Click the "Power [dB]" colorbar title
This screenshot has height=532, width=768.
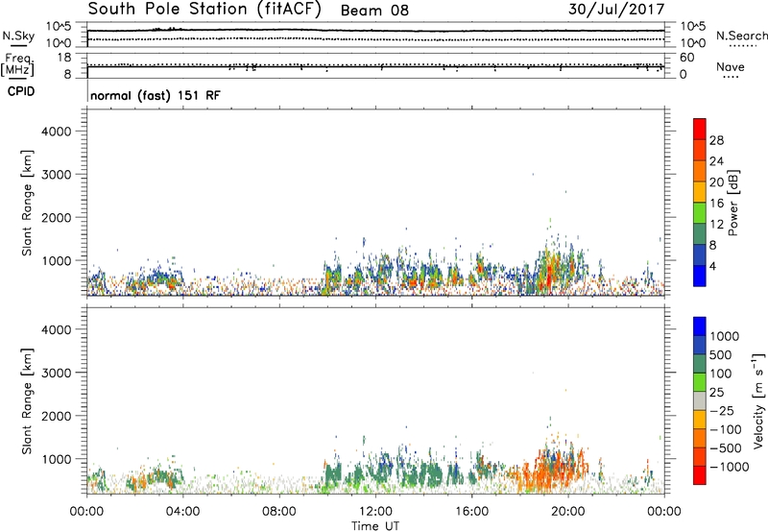732,203
